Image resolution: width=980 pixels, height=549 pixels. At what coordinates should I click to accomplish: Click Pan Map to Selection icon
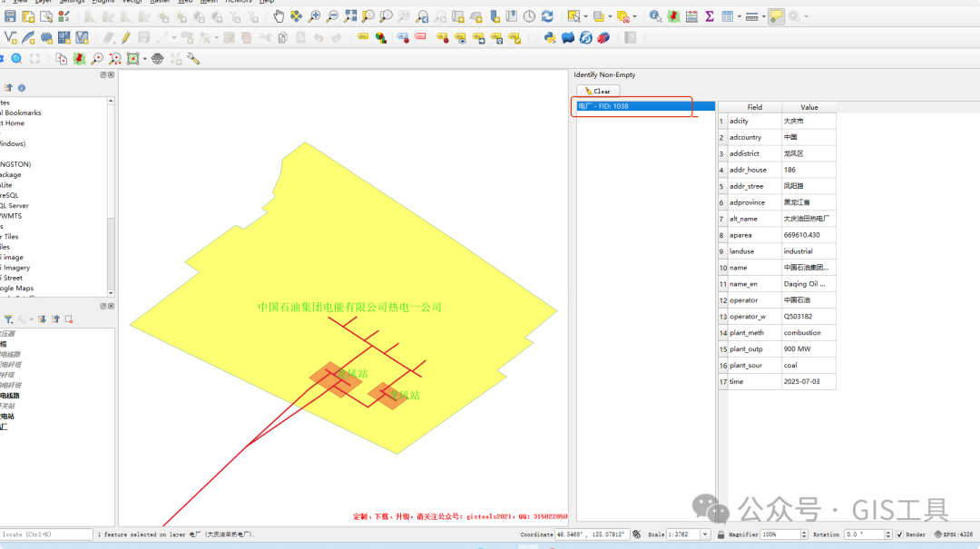coord(296,17)
